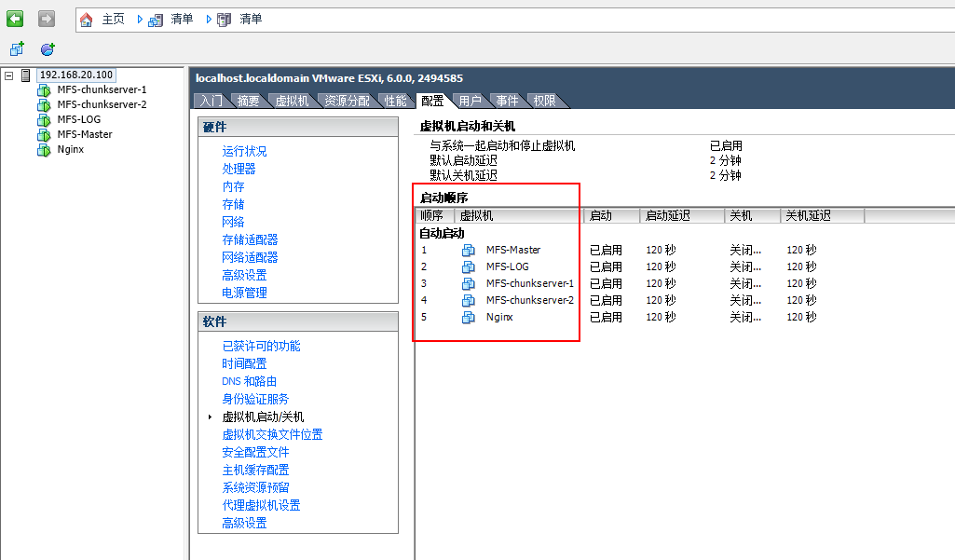Open the DNS 和路由 settings link

click(249, 381)
